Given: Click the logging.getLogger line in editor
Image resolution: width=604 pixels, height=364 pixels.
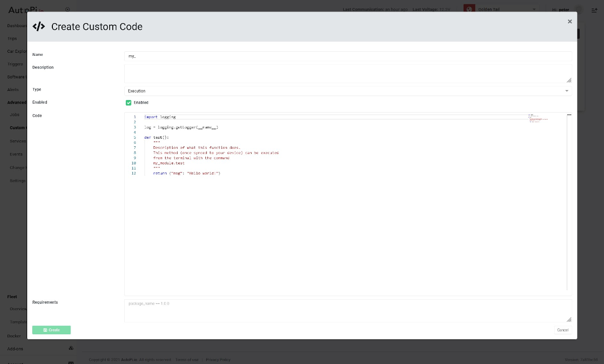Looking at the screenshot, I should pyautogui.click(x=181, y=127).
